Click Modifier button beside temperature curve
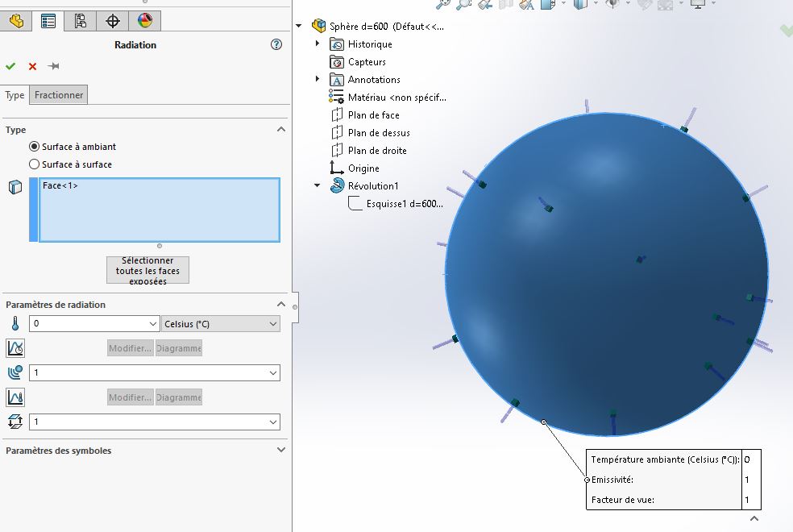The height and width of the screenshot is (532, 793). [130, 397]
